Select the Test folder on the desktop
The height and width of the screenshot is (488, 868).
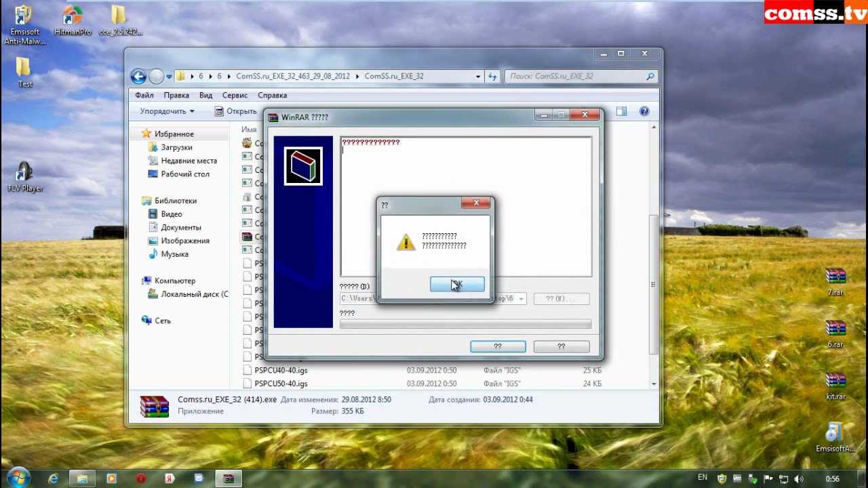click(24, 73)
